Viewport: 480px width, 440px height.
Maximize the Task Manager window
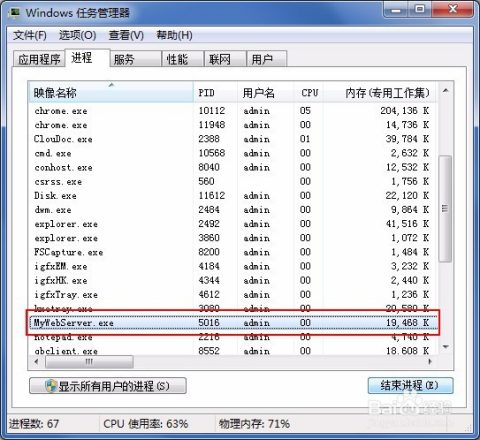(x=420, y=9)
